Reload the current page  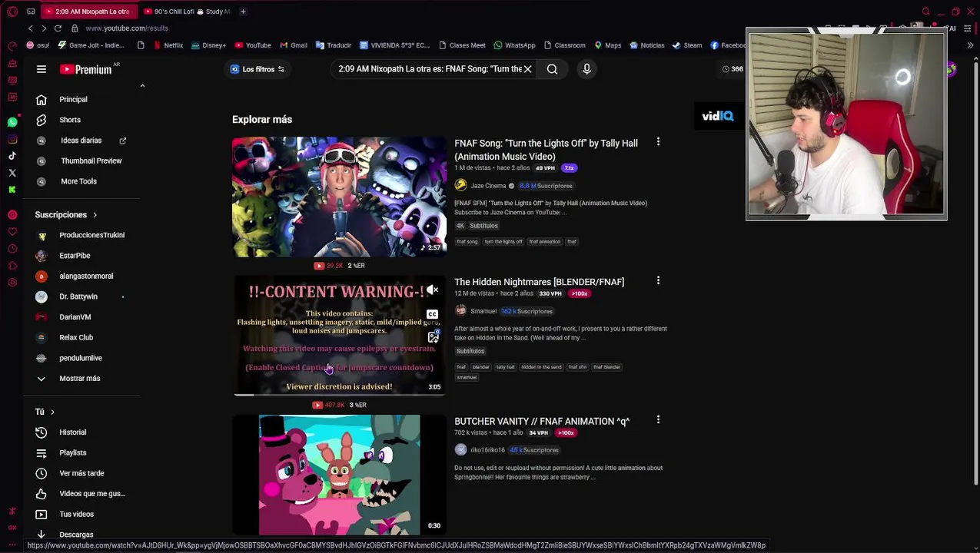tap(58, 28)
